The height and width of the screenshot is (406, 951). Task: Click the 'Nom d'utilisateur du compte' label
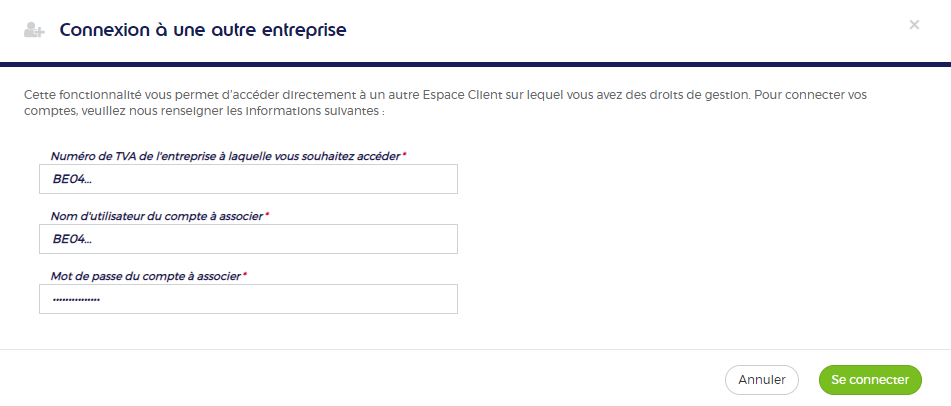coord(157,216)
